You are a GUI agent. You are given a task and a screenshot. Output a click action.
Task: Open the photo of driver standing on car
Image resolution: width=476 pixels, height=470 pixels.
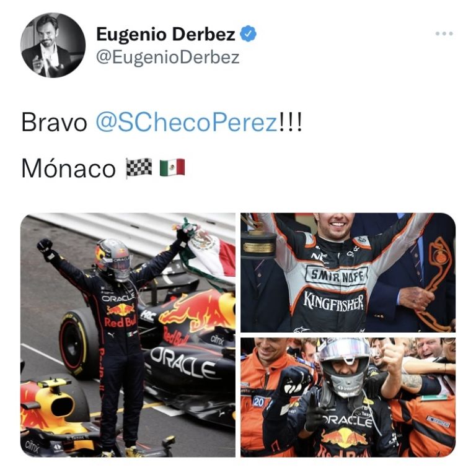click(x=128, y=335)
